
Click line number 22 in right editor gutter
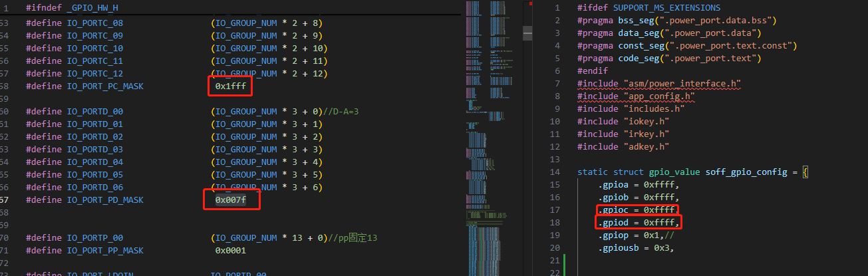pos(555,273)
